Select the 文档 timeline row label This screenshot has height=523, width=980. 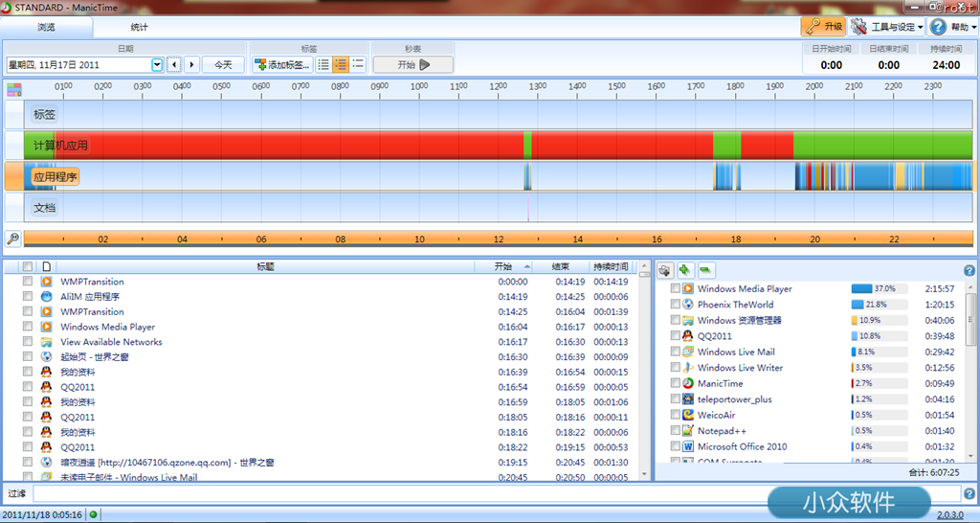pos(44,208)
